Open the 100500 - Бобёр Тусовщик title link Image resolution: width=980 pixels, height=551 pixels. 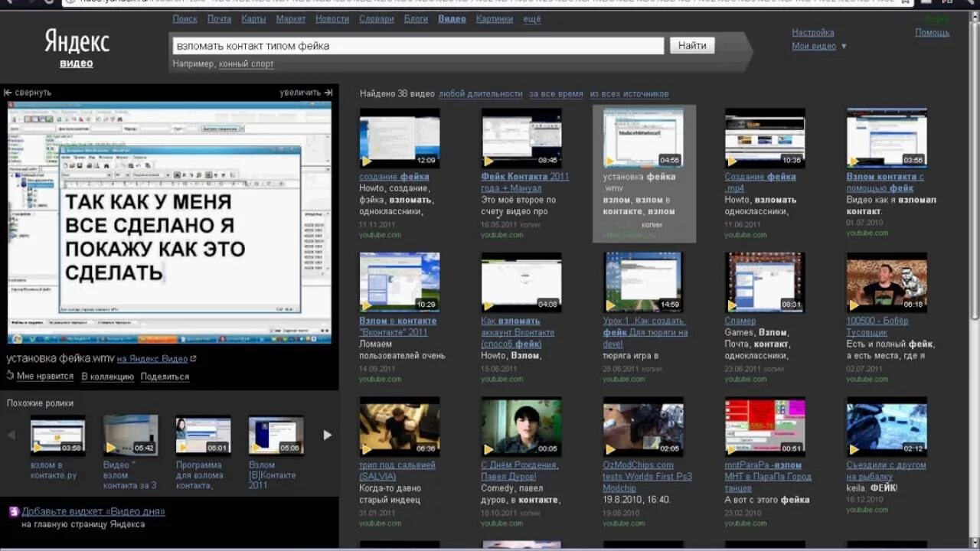click(x=877, y=327)
